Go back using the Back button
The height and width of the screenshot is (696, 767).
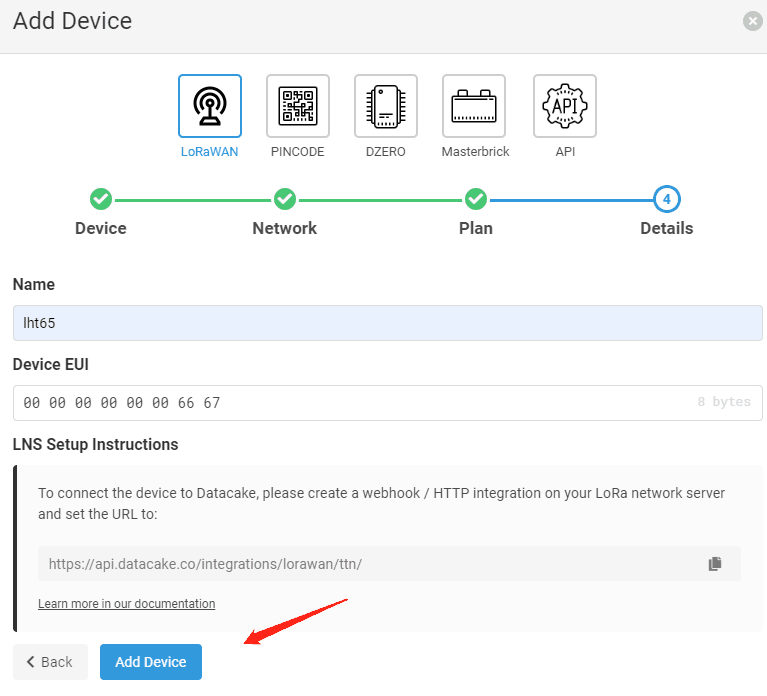[x=50, y=662]
